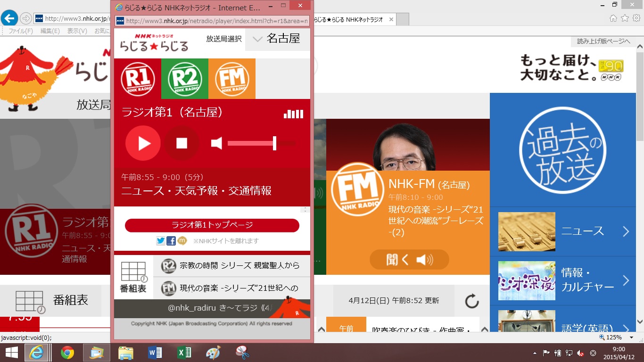
Task: Open Action Center flag icon in tray
Action: click(546, 353)
